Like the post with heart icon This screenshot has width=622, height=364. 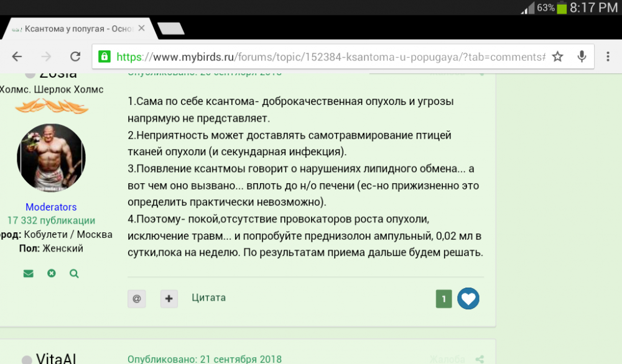468,299
